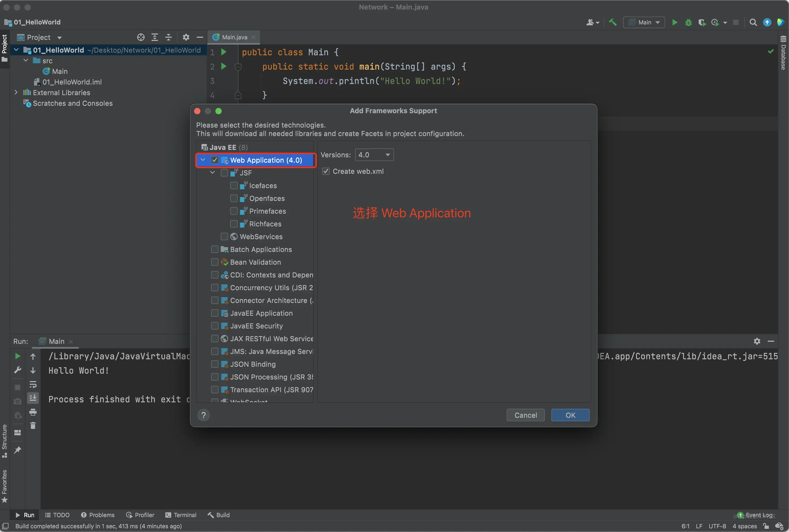Click the IDE update arrow icon

(767, 22)
